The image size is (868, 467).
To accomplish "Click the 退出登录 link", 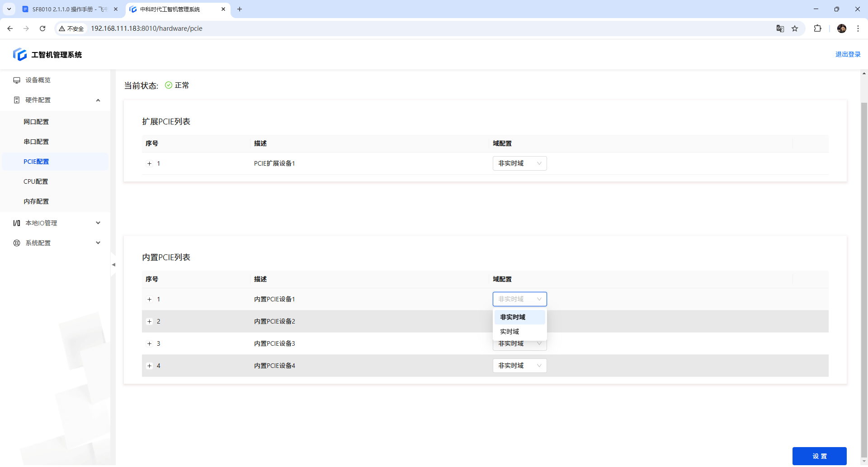I will [x=848, y=54].
